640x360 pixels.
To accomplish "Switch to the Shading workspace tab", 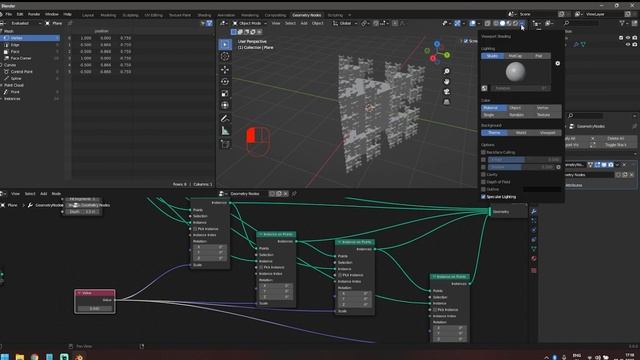I will point(204,15).
